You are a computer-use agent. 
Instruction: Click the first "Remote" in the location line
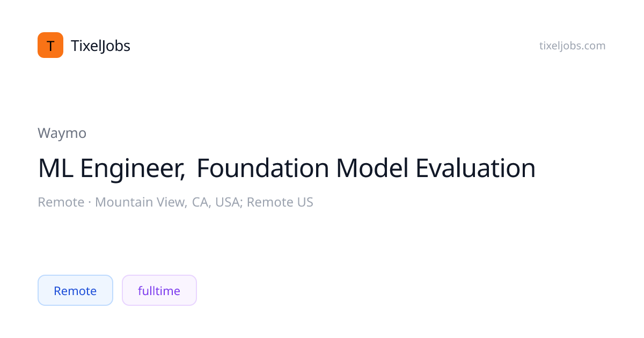click(x=61, y=202)
